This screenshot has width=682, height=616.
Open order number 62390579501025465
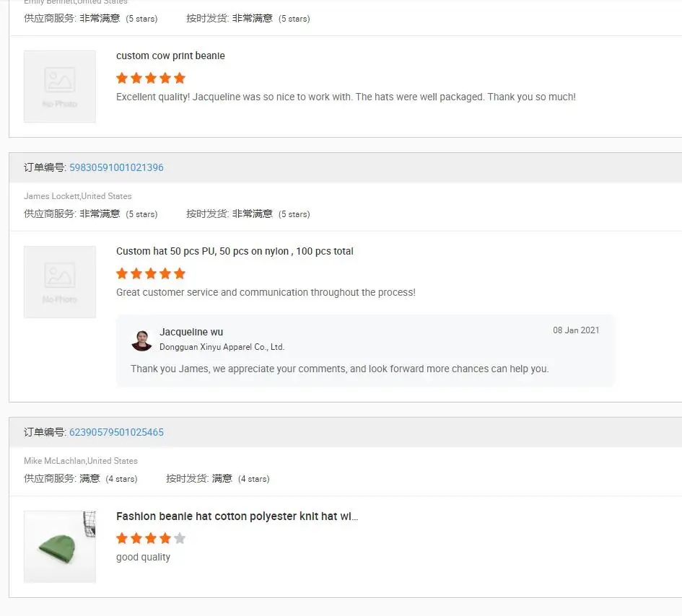coord(116,432)
